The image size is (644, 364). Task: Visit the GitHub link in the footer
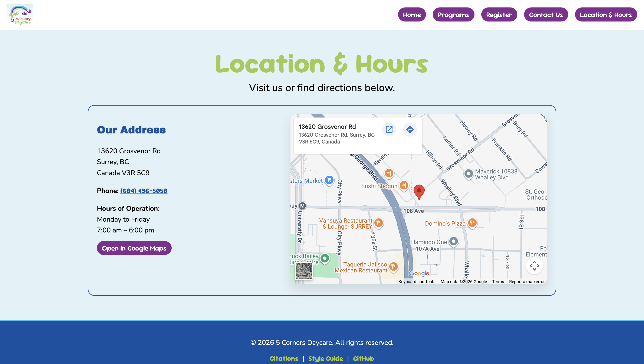pos(363,358)
